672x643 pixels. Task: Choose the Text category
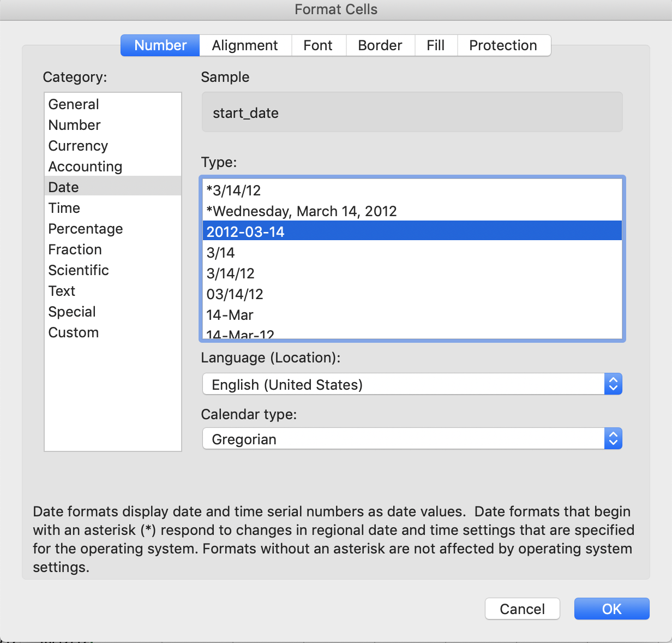113,291
